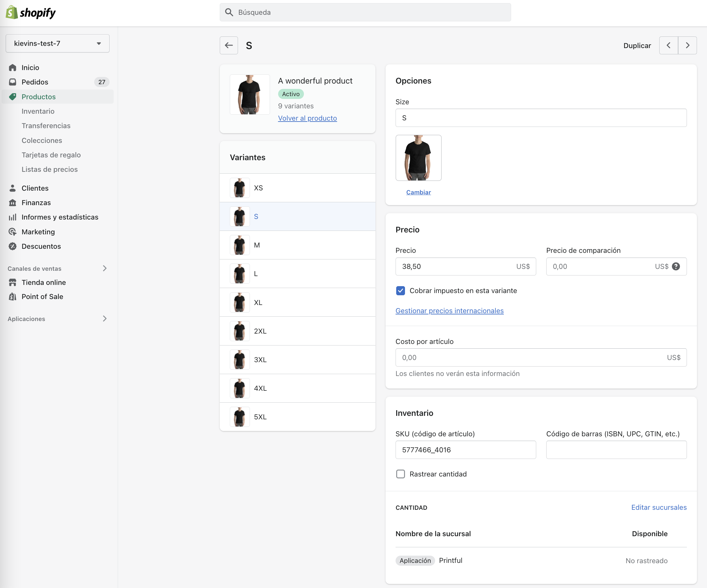Viewport: 707px width, 588px height.
Task: Click Editar sucursales link
Action: point(659,508)
